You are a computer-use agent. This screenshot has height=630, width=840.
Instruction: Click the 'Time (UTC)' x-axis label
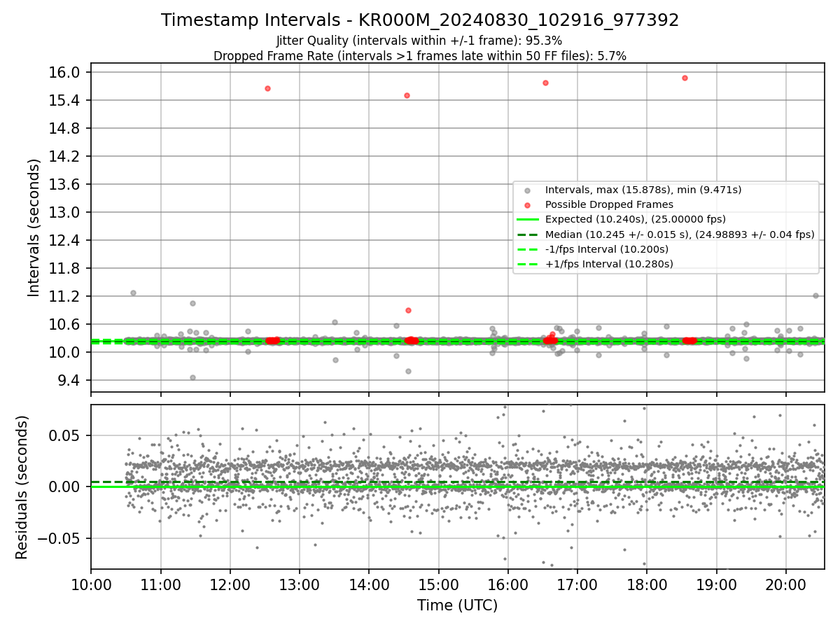(x=457, y=605)
